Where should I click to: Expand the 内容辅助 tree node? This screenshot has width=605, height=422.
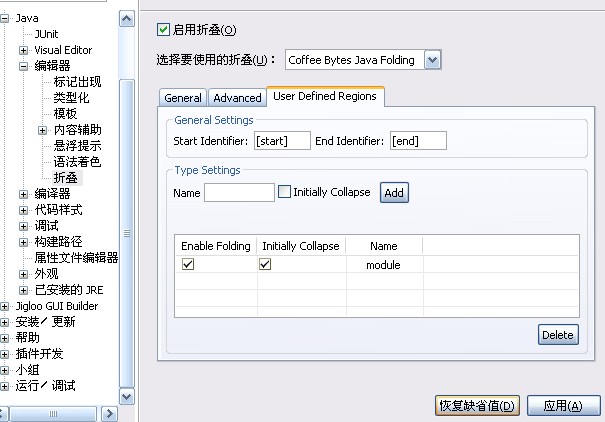(43, 130)
